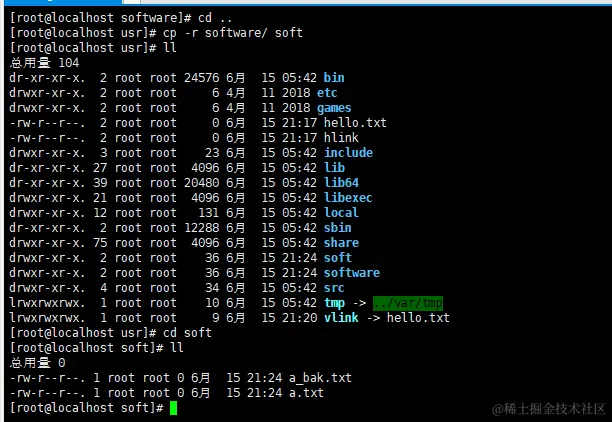The width and height of the screenshot is (612, 422).
Task: Click the highlighted ../var/tmp link target
Action: pyautogui.click(x=408, y=303)
